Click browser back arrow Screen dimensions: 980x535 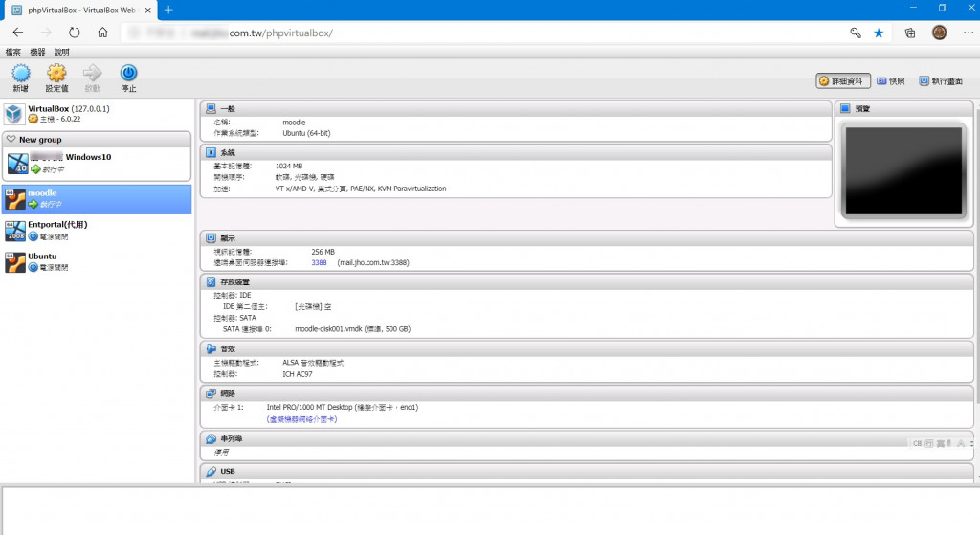18,33
